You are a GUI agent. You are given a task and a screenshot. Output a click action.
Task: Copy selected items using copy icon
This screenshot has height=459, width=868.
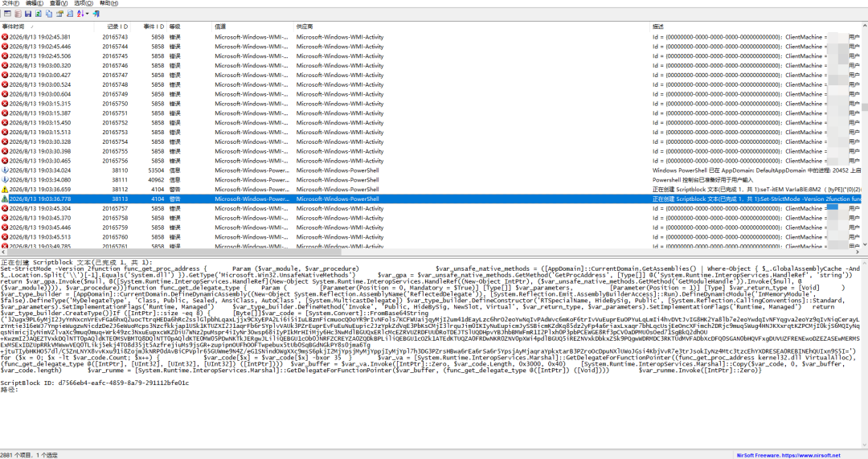pos(49,14)
